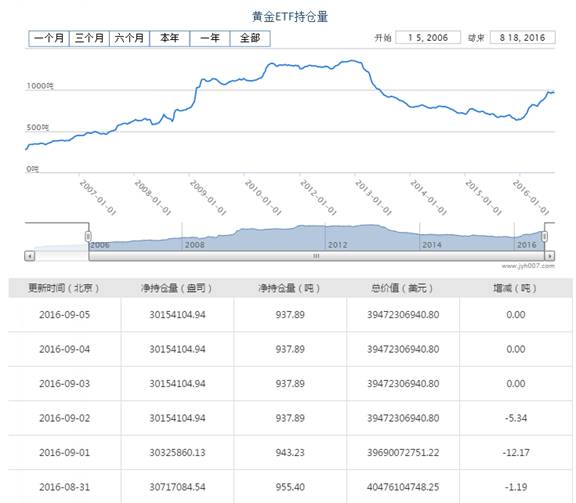Click the navigator right scroll arrow
This screenshot has height=503, width=576.
click(x=549, y=256)
